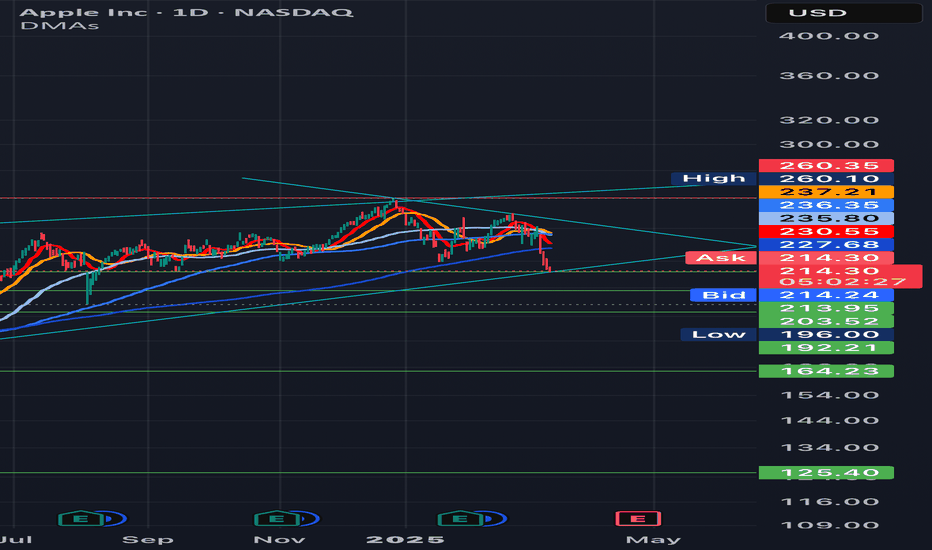Image resolution: width=932 pixels, height=550 pixels.
Task: Click the Sep label on time axis
Action: (147, 540)
